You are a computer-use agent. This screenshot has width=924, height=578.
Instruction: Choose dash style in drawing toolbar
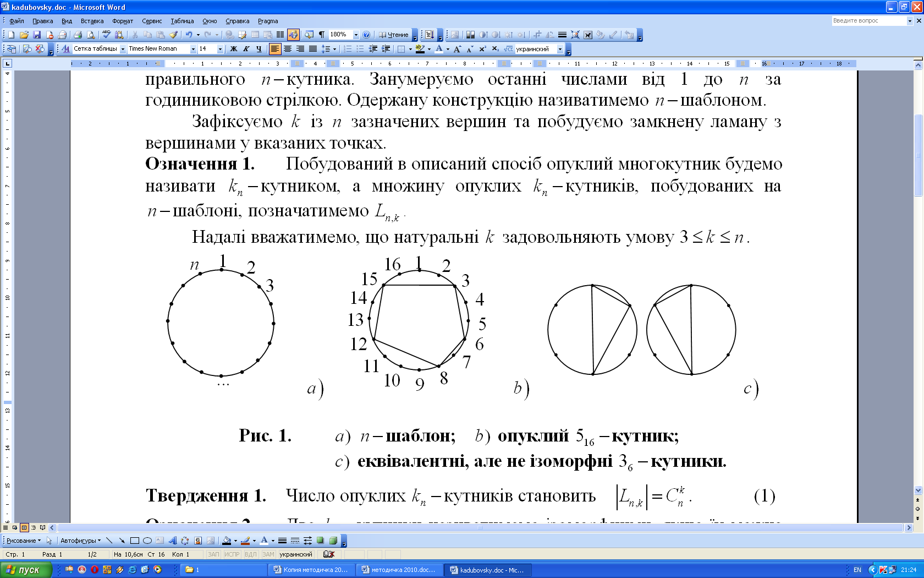click(x=295, y=541)
